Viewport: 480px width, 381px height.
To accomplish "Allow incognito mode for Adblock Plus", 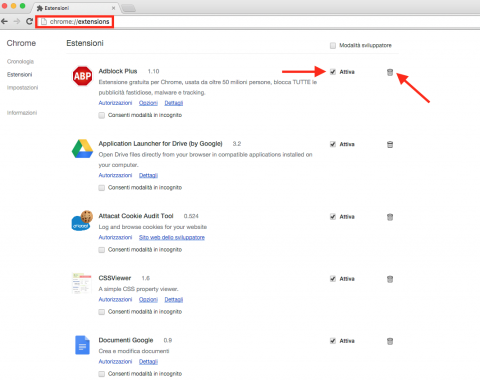I will click(102, 115).
